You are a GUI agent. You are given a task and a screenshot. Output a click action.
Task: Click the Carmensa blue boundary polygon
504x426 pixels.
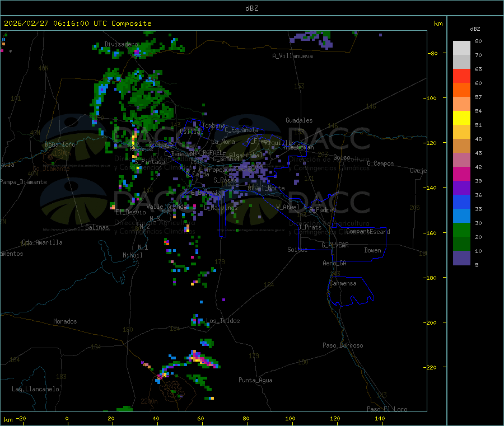tap(351, 292)
